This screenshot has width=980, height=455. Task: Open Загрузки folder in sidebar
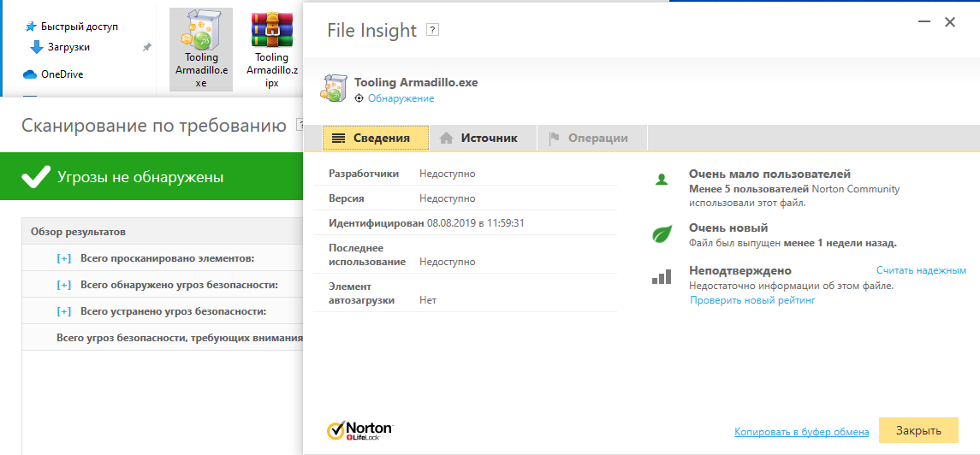pos(68,47)
